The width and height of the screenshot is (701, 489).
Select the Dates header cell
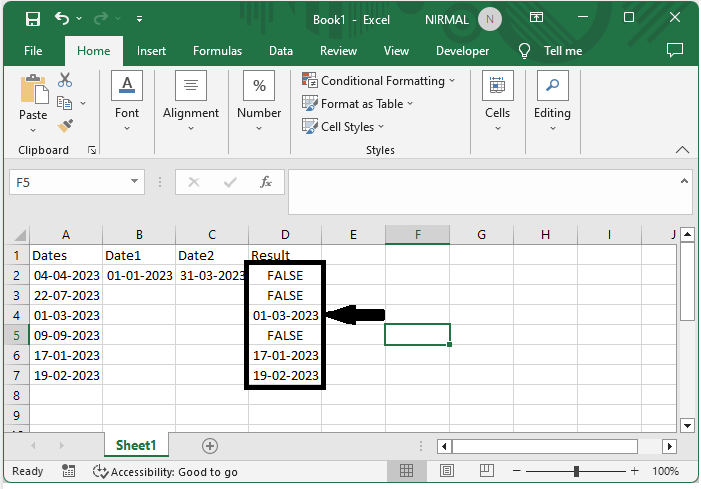click(66, 255)
